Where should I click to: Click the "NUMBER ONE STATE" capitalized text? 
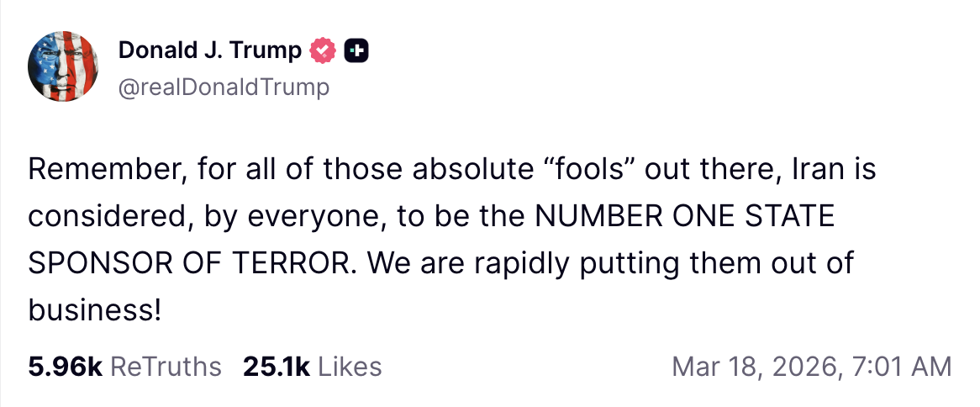coord(685,216)
